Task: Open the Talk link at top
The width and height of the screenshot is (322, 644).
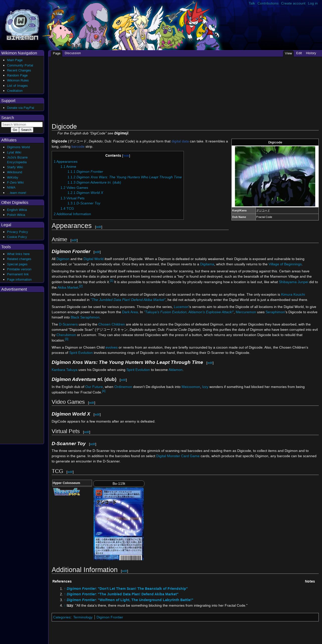Action: click(252, 4)
